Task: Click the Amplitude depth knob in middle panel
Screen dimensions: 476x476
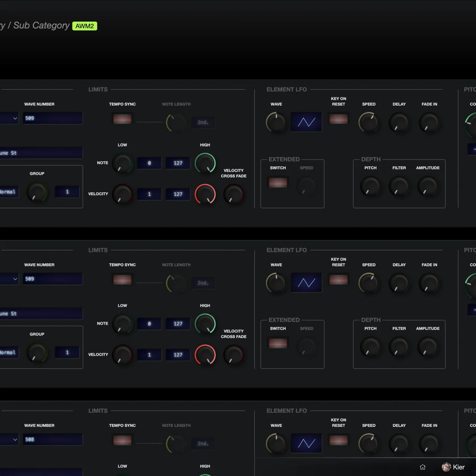Action: point(428,347)
